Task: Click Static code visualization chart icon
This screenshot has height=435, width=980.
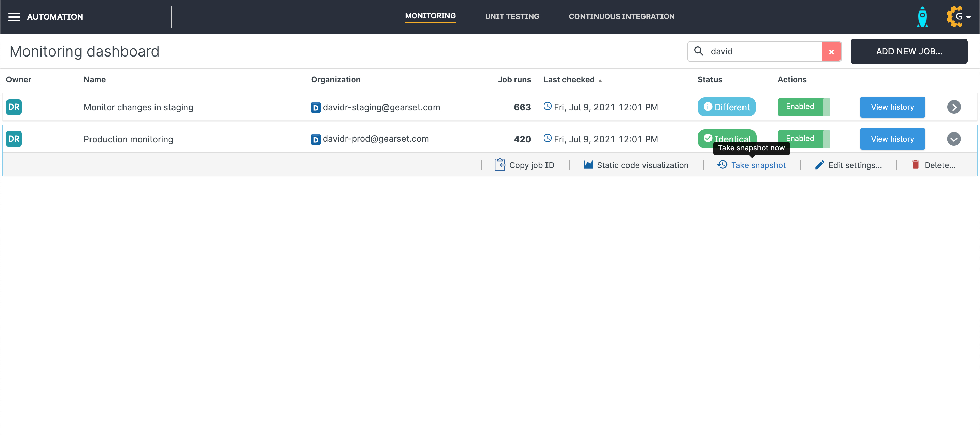Action: click(x=588, y=165)
